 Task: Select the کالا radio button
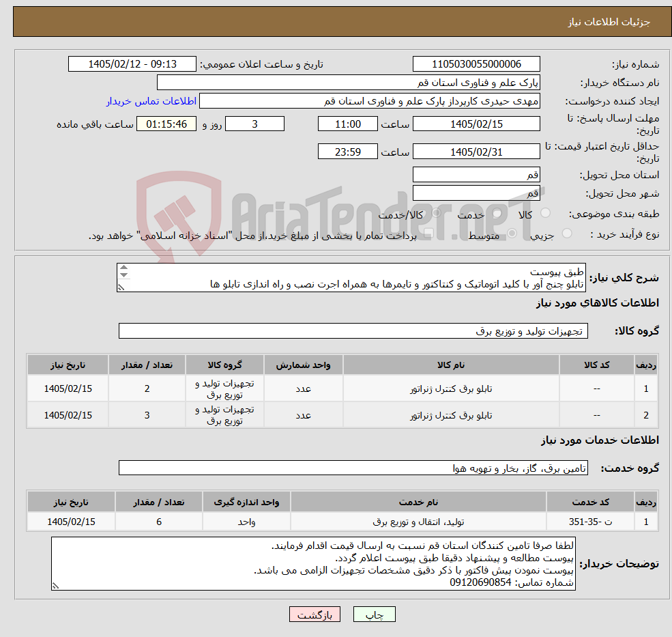pos(546,213)
